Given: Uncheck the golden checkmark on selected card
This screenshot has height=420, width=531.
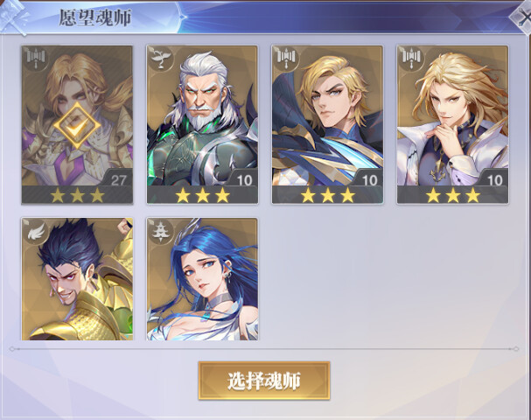Looking at the screenshot, I should click(x=77, y=125).
